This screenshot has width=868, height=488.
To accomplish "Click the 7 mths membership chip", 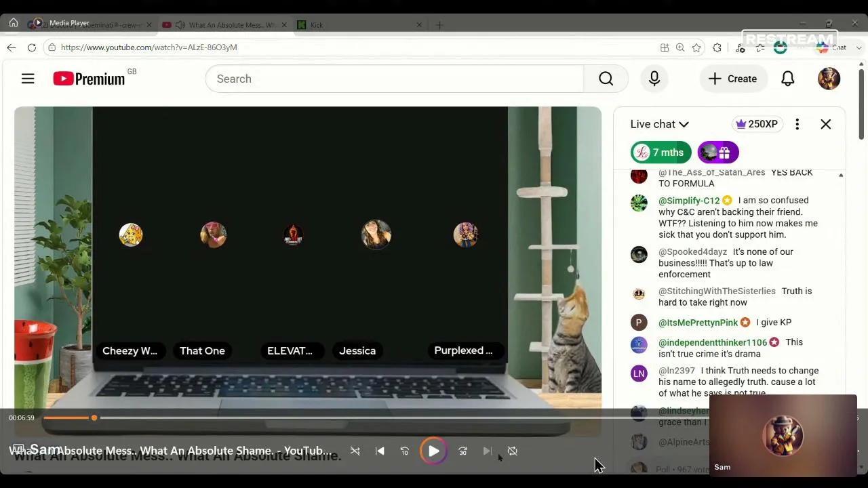I will (x=660, y=152).
